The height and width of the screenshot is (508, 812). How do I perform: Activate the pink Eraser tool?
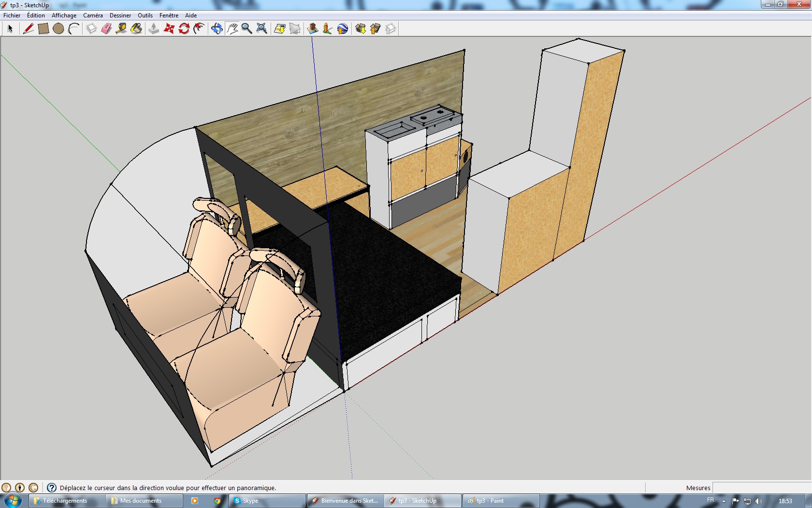coord(106,29)
